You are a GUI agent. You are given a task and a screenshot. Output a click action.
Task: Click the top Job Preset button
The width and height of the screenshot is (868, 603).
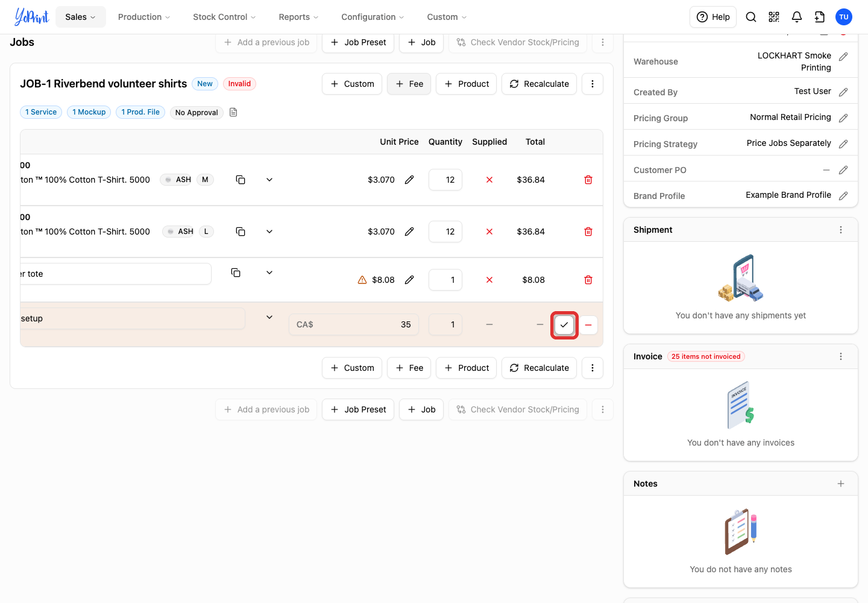pos(358,42)
